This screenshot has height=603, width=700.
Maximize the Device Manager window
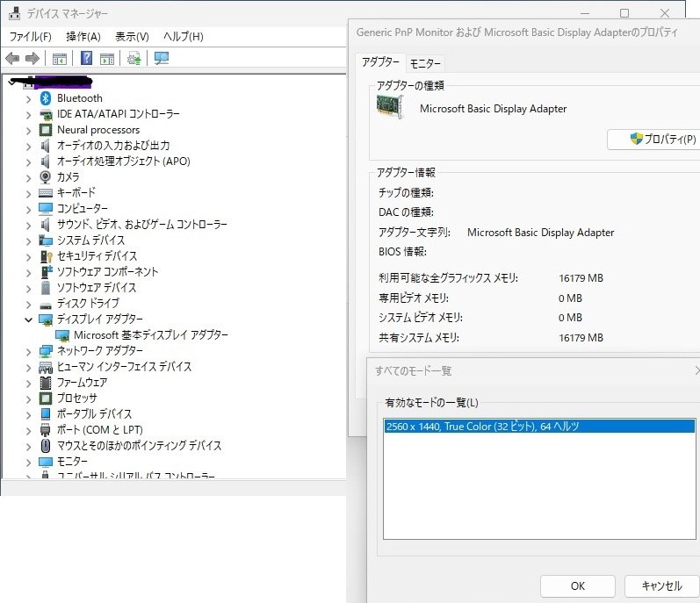(624, 13)
